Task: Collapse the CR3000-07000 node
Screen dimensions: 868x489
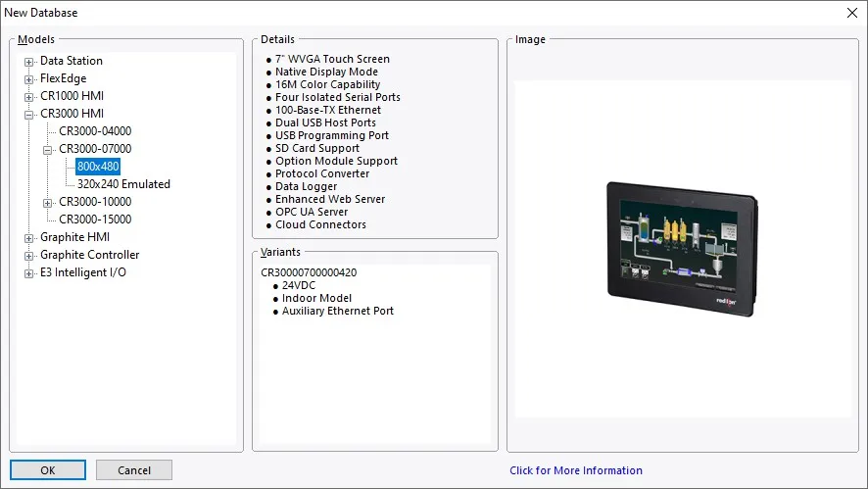Action: [x=48, y=150]
